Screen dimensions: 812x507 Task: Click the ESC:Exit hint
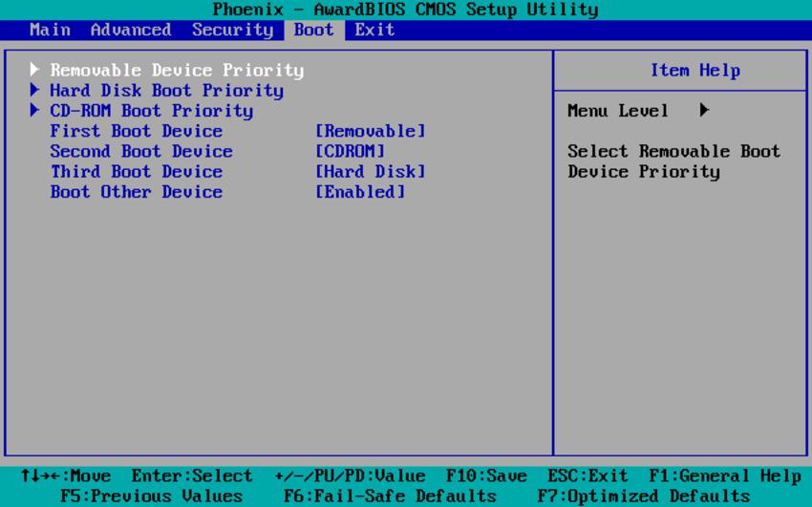tap(588, 475)
